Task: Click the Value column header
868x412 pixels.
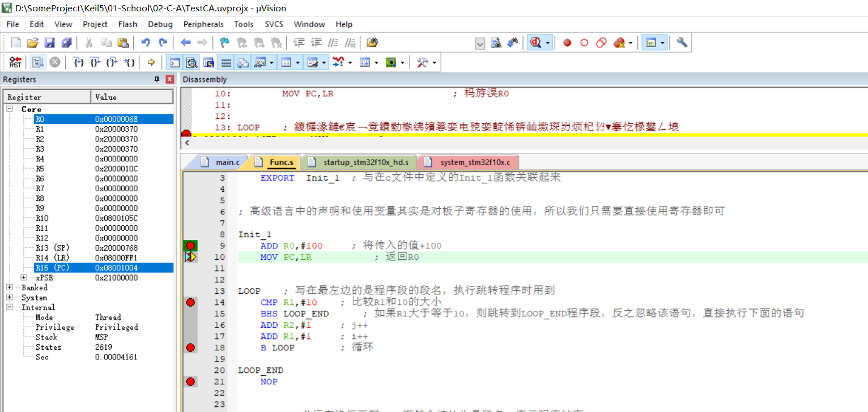Action: [132, 97]
